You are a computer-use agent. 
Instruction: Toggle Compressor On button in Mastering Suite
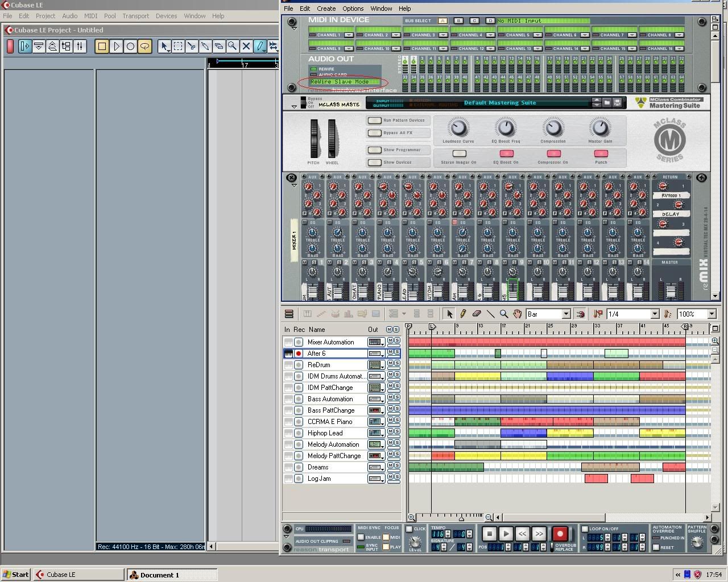coord(553,153)
